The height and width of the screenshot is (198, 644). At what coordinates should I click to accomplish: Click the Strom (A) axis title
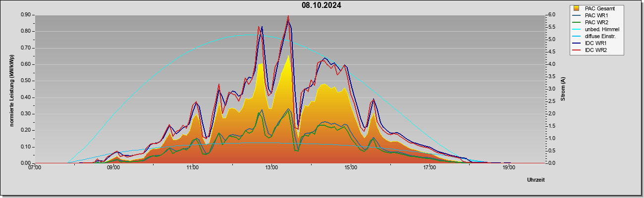(x=563, y=89)
